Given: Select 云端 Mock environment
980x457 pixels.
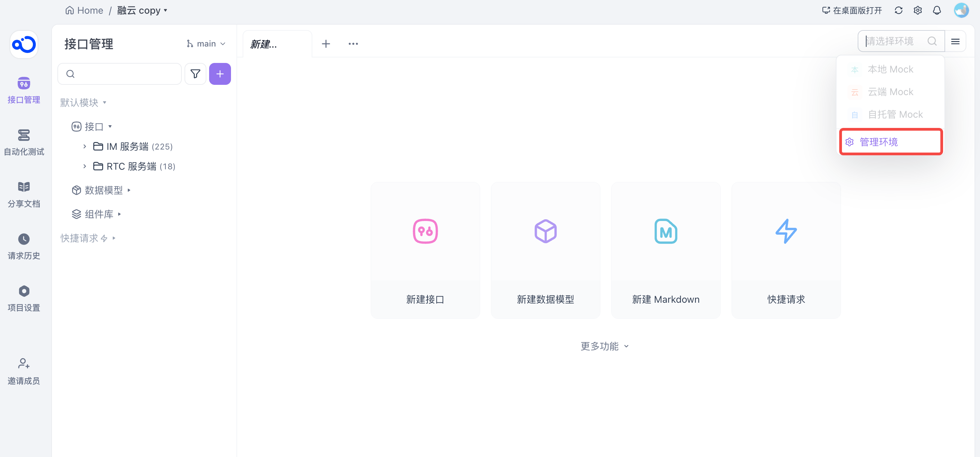Looking at the screenshot, I should coord(891,92).
